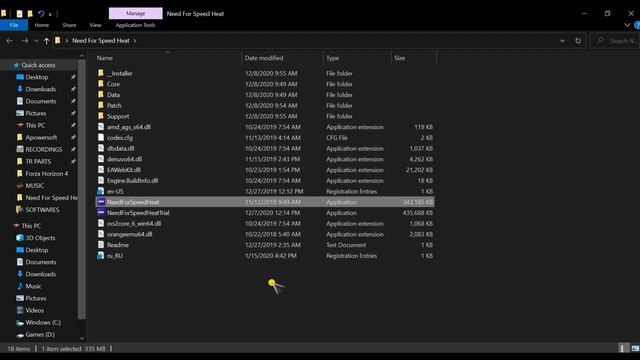Open Videos under This PC
The height and width of the screenshot is (360, 640).
click(34, 310)
